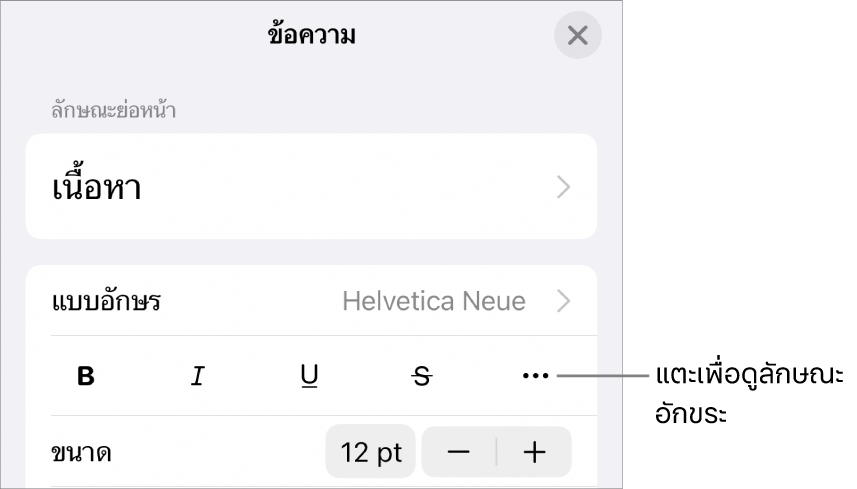The height and width of the screenshot is (489, 857).
Task: Tap the ลักษณะย่อหน้า section header
Action: pyautogui.click(x=114, y=110)
